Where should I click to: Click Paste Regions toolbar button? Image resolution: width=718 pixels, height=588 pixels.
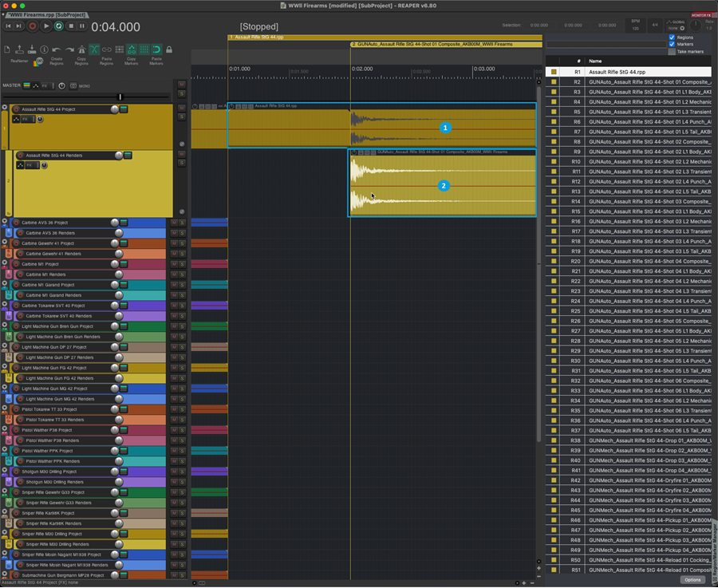[106, 61]
